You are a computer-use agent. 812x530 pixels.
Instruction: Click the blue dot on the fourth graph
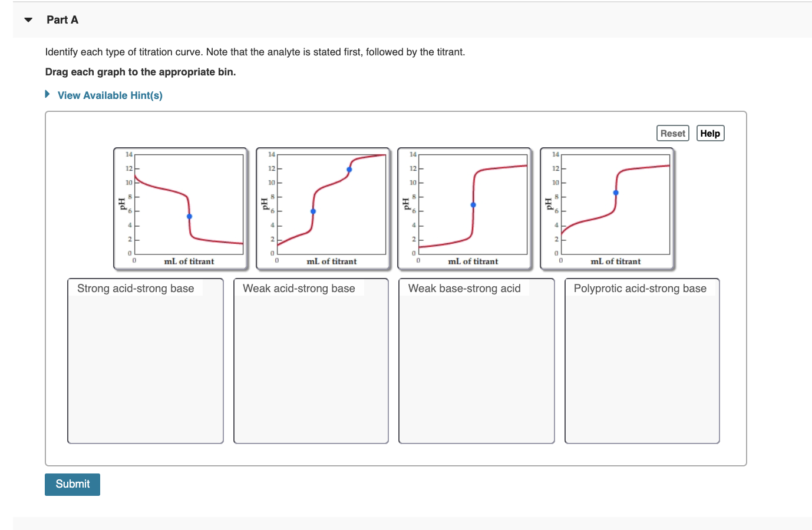point(616,192)
